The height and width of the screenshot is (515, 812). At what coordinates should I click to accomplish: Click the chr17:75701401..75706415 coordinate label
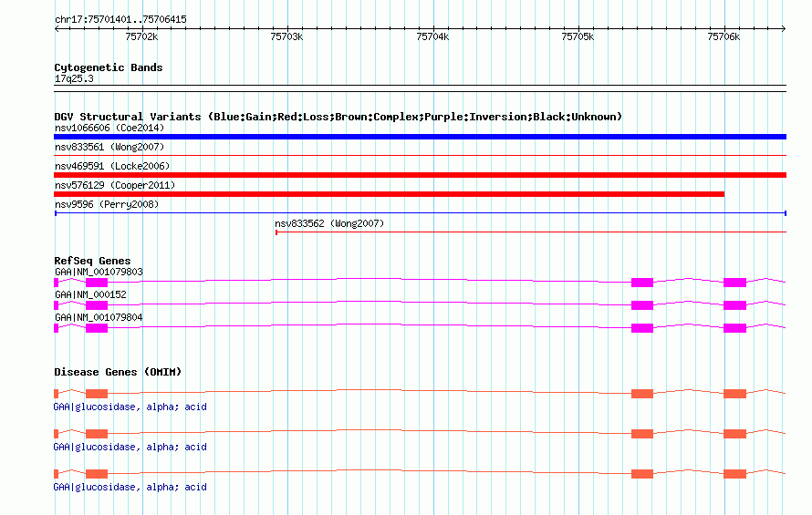[120, 19]
